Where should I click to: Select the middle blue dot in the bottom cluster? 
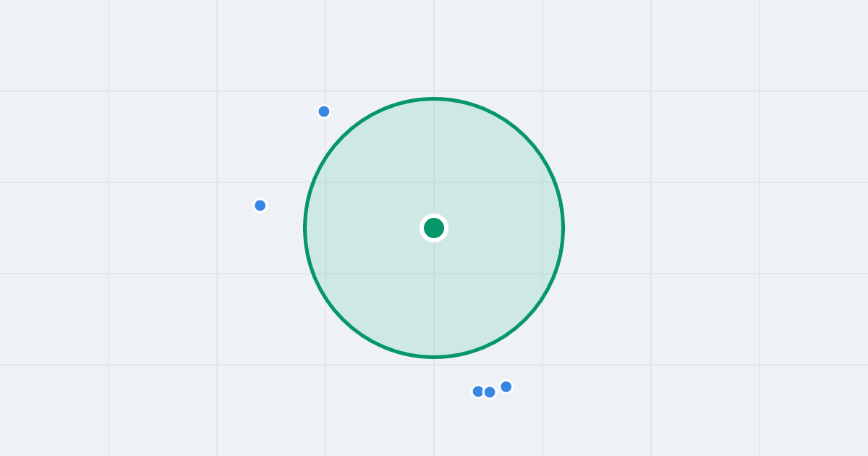click(490, 392)
